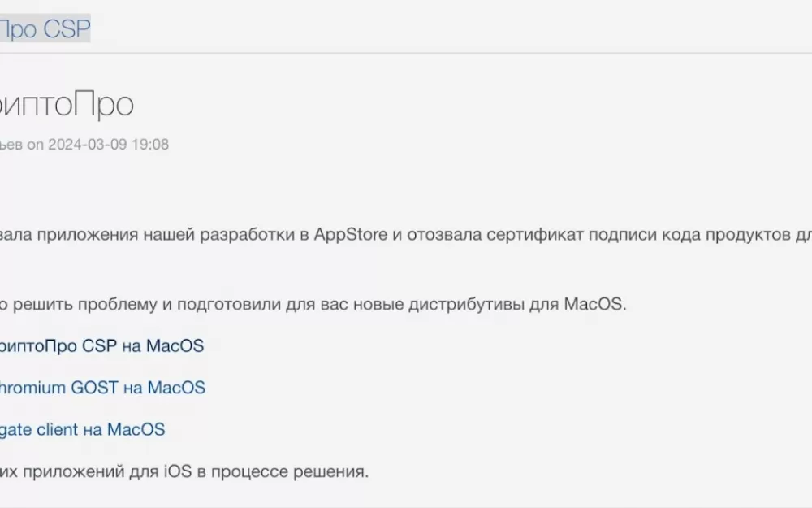Screen dimensions: 812x508
Task: Click the phrase решить проблему
Action: [85, 304]
